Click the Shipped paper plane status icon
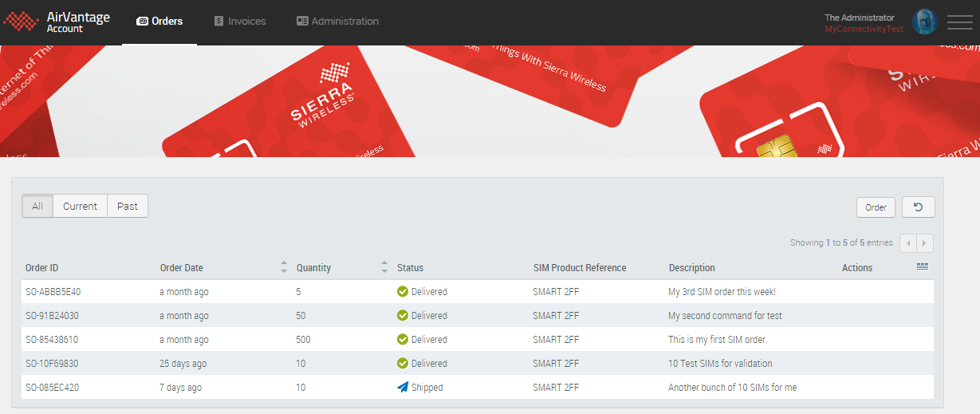Screen dimensions: 980x414 (403, 388)
